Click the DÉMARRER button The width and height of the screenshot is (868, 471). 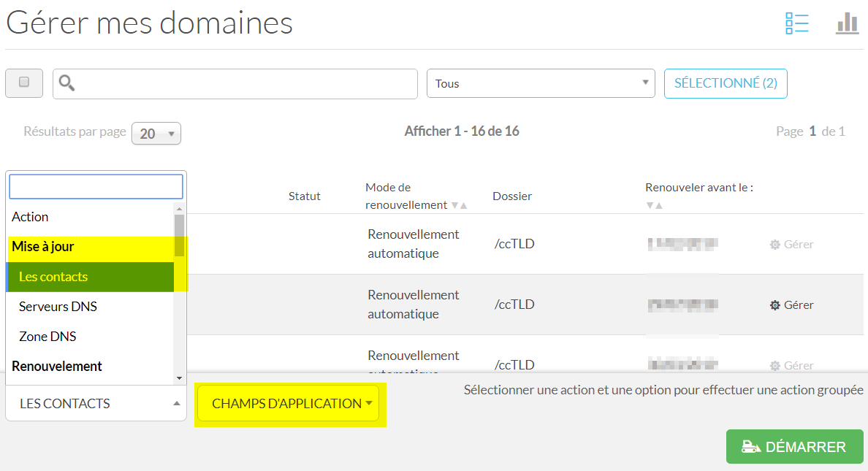794,447
